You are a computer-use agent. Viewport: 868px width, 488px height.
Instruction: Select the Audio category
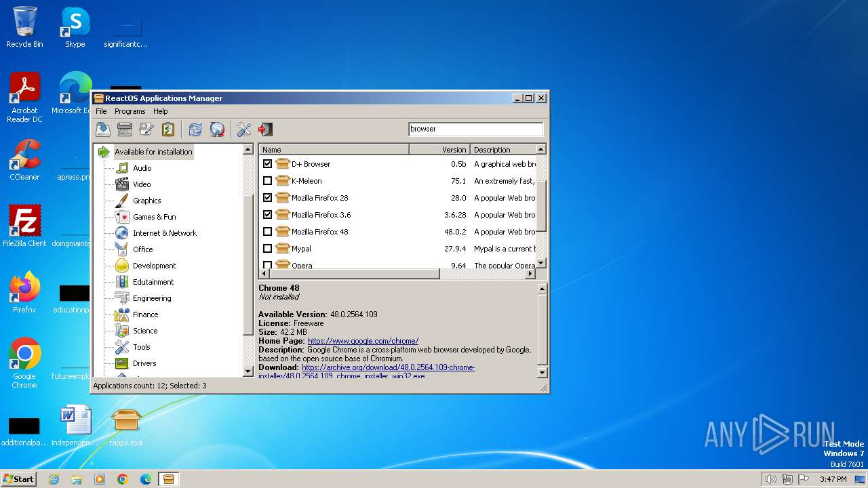142,168
